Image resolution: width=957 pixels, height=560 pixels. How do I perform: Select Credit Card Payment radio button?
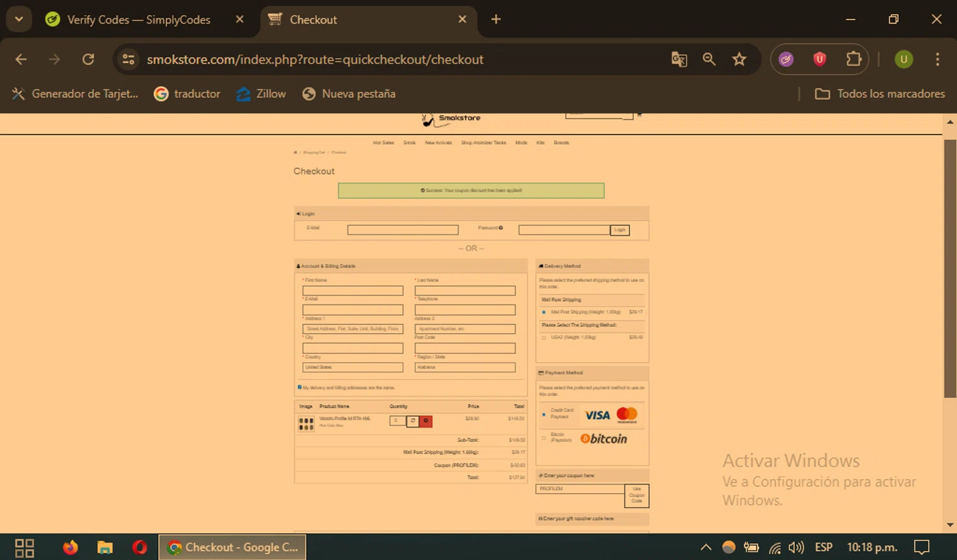[x=544, y=415]
